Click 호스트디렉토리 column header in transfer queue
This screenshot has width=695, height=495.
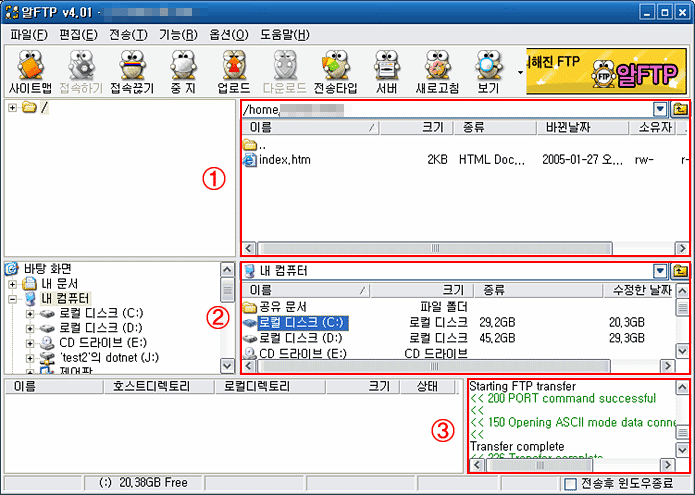[x=158, y=386]
